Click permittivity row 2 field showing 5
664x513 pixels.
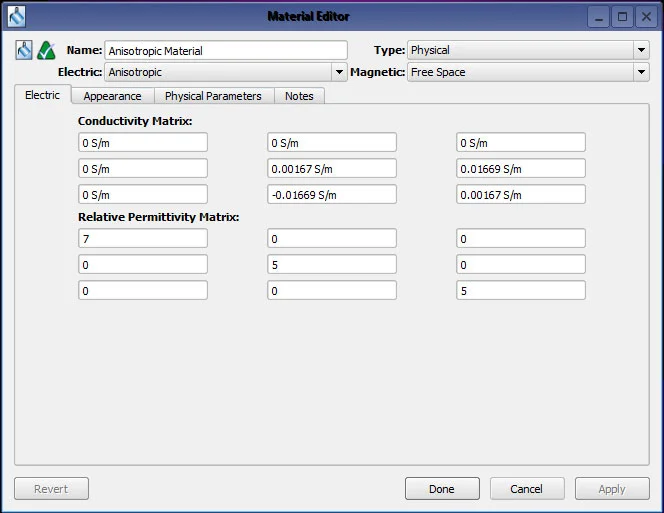pyautogui.click(x=332, y=264)
